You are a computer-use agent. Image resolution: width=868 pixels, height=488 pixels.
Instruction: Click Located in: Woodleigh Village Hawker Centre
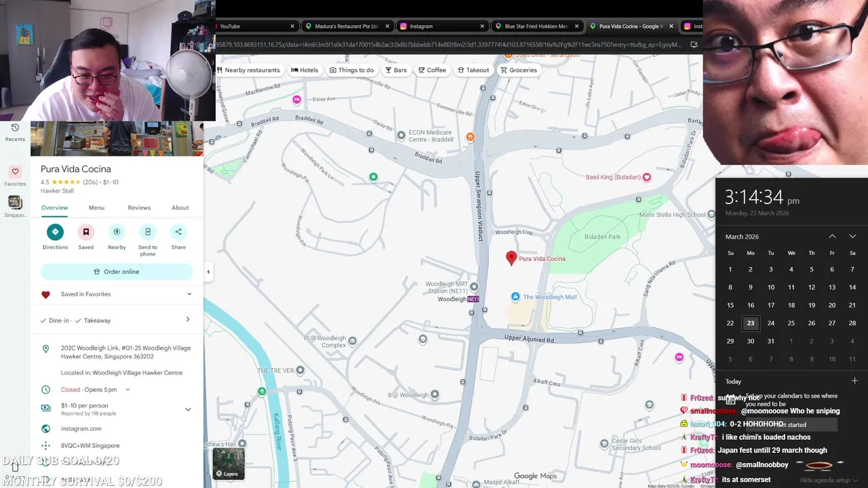click(x=121, y=373)
